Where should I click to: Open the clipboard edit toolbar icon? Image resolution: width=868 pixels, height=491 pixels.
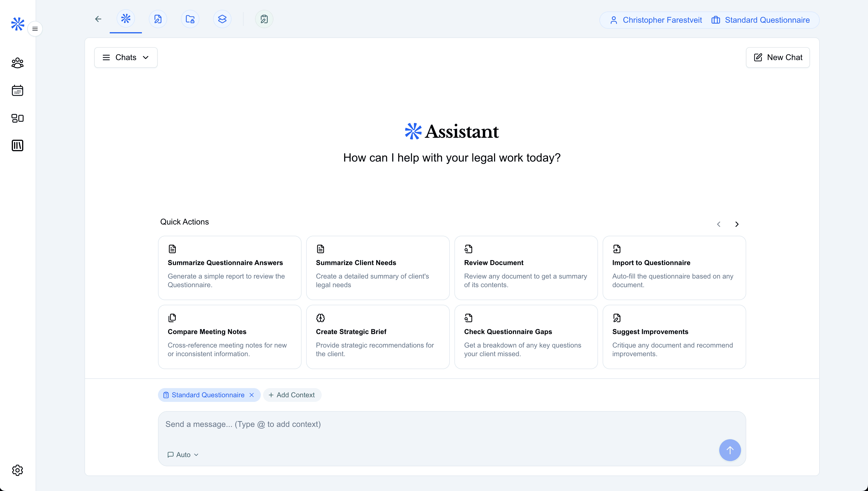(264, 19)
